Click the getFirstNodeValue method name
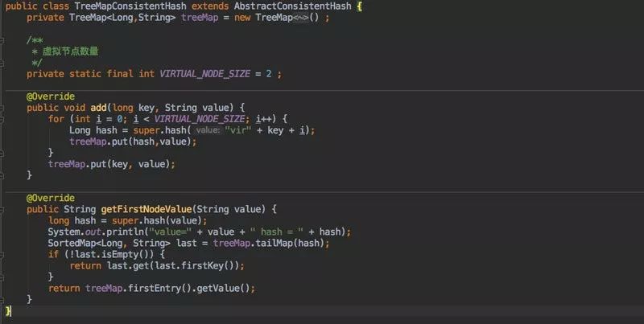 click(x=147, y=209)
